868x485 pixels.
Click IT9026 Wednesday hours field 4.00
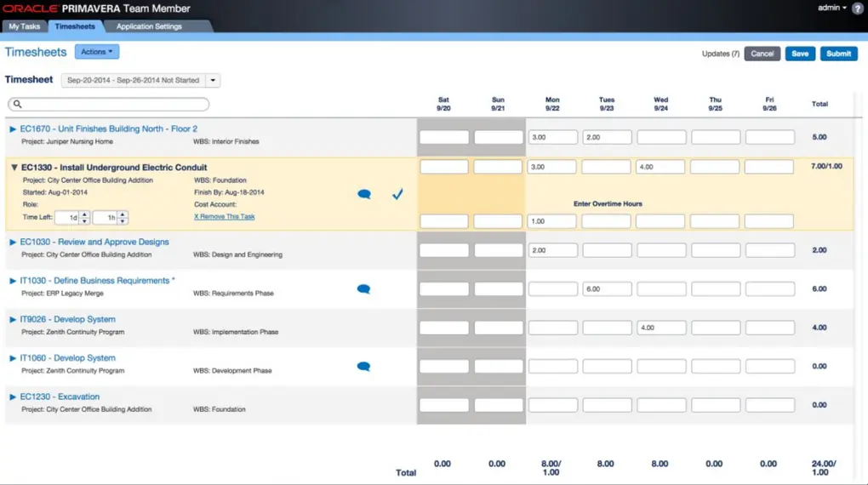coord(661,328)
